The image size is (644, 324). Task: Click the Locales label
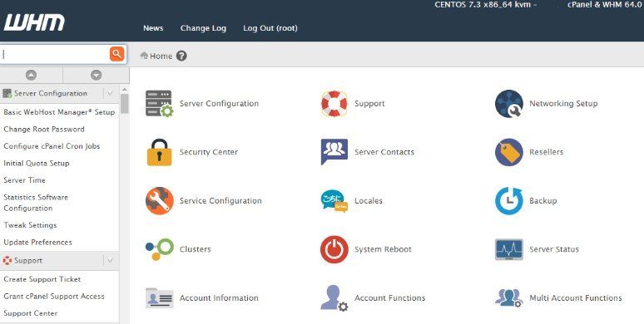point(369,201)
